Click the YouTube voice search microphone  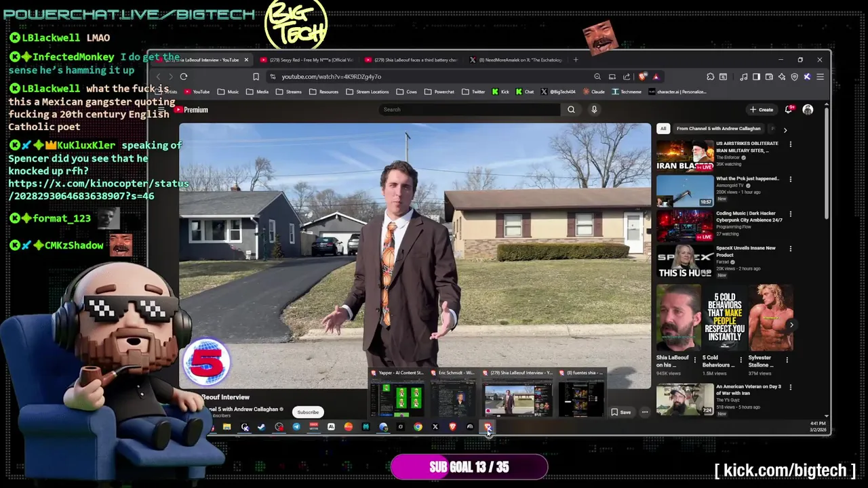(594, 110)
